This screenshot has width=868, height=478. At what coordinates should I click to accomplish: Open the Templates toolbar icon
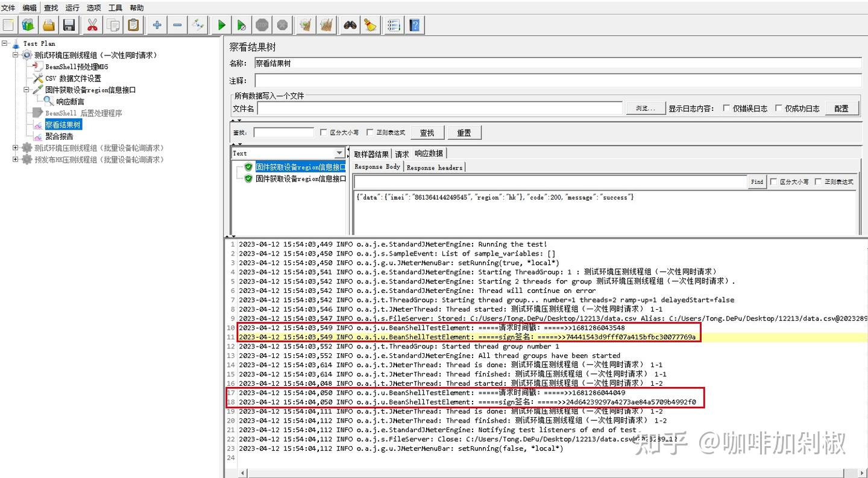pyautogui.click(x=28, y=25)
